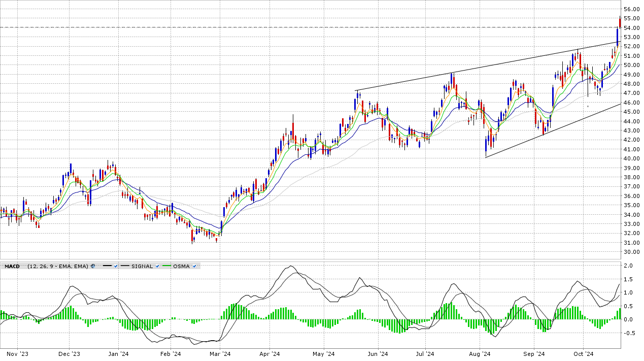The width and height of the screenshot is (644, 361).
Task: Click the 30.00 price label on price axis
Action: click(x=632, y=252)
